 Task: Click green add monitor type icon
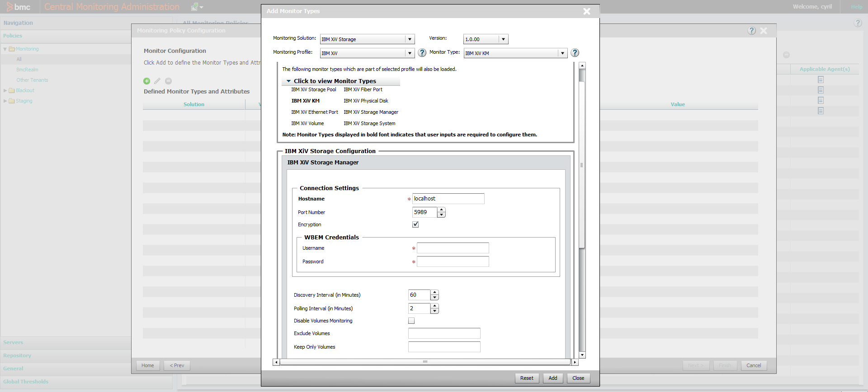(146, 81)
